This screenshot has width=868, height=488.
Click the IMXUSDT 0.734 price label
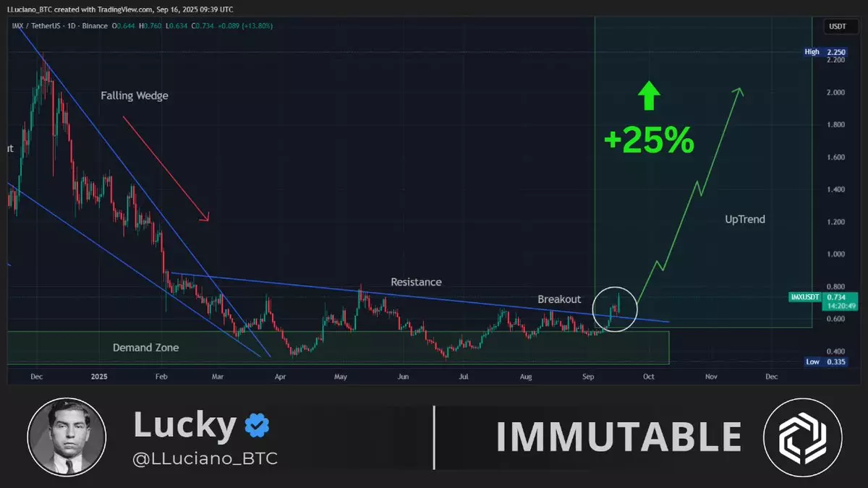823,297
